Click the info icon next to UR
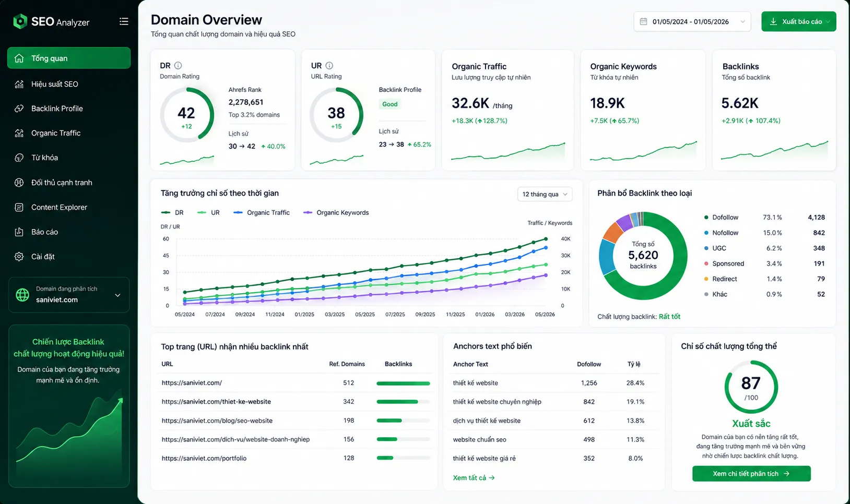The height and width of the screenshot is (504, 850). click(329, 66)
